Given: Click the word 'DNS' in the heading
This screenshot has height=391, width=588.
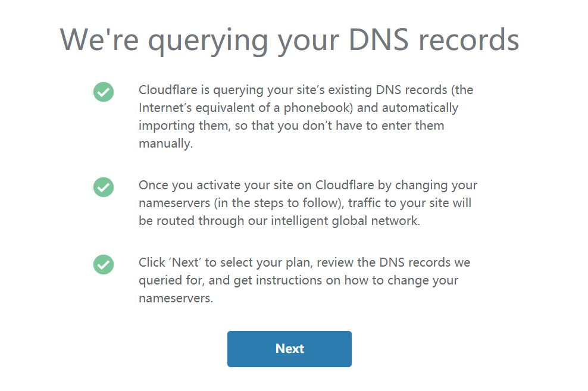Looking at the screenshot, I should pyautogui.click(x=378, y=39).
